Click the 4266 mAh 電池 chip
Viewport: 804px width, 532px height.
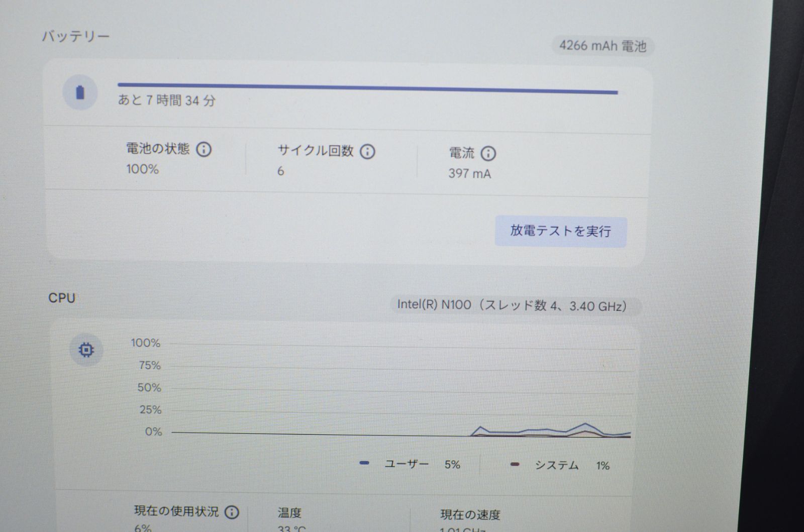[603, 46]
